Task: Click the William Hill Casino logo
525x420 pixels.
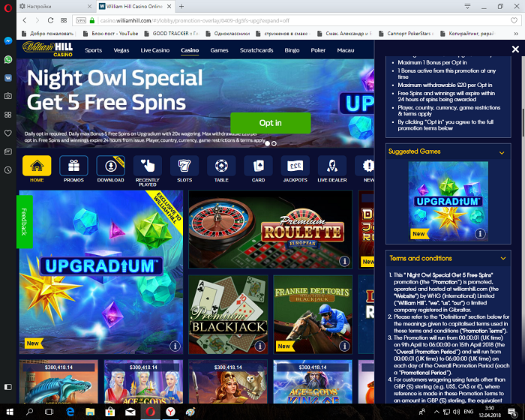Action: (47, 49)
